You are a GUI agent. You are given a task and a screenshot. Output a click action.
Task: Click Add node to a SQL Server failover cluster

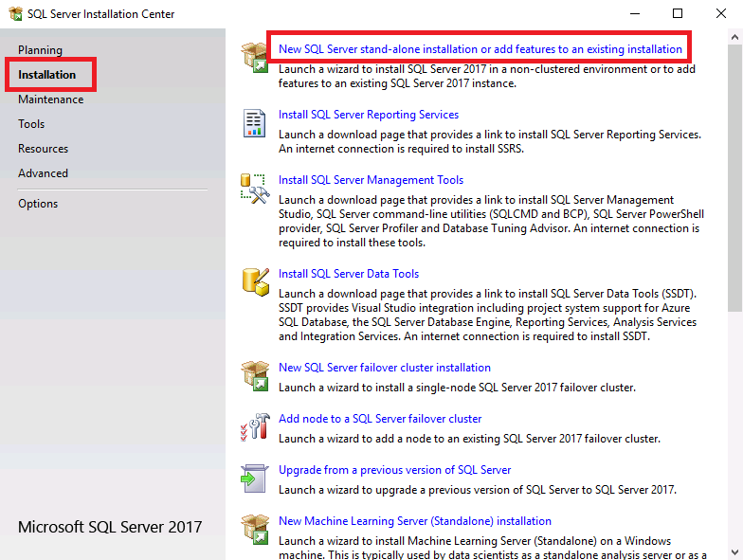[x=380, y=419]
